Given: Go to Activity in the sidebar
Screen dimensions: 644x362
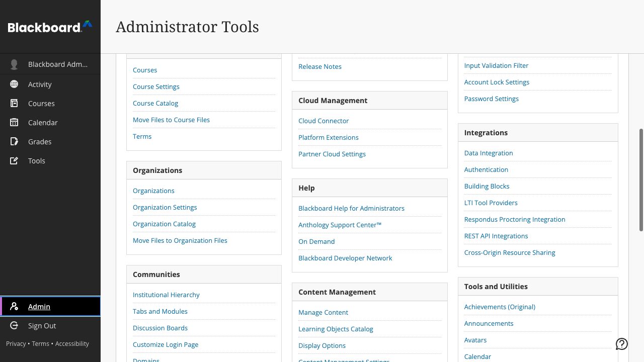Looking at the screenshot, I should (x=50, y=84).
